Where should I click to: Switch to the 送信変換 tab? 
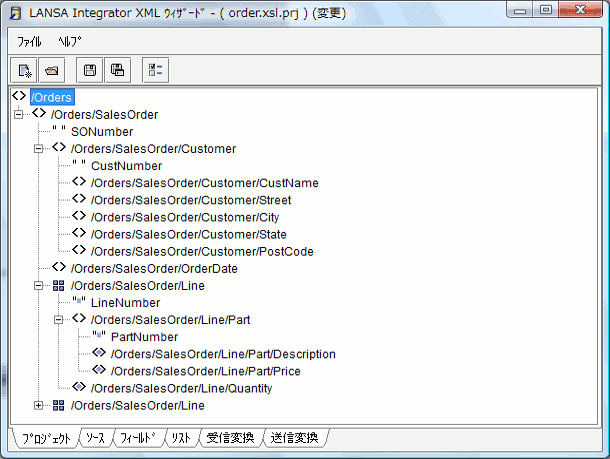point(294,438)
